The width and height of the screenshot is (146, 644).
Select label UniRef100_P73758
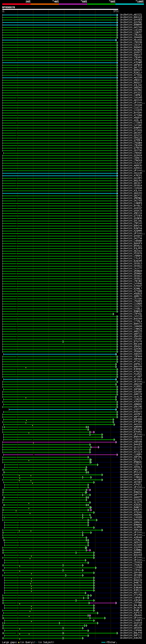(x=131, y=596)
